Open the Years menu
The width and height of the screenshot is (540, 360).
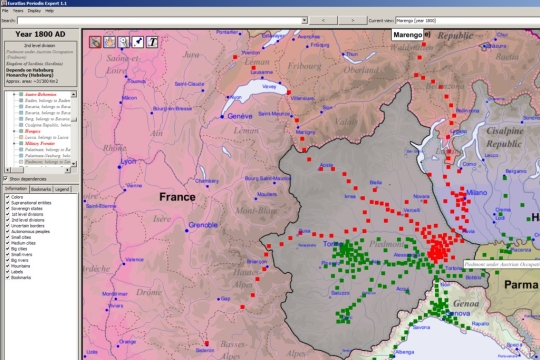(18, 11)
